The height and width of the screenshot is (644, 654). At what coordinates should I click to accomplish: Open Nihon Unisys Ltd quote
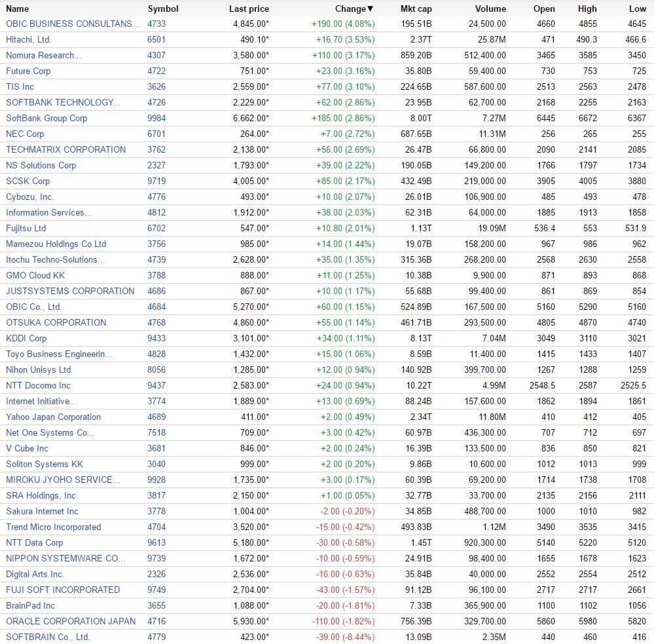pos(38,369)
